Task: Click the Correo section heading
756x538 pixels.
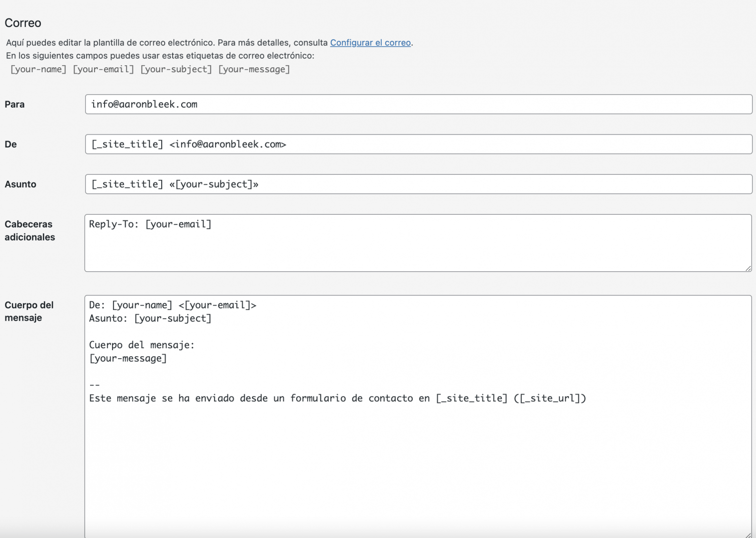Action: (x=23, y=23)
